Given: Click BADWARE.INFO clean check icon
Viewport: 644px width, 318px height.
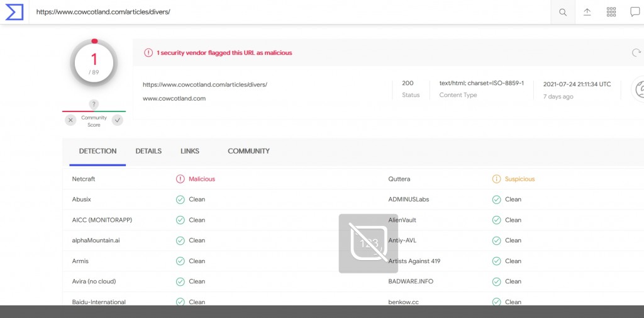Looking at the screenshot, I should 497,282.
